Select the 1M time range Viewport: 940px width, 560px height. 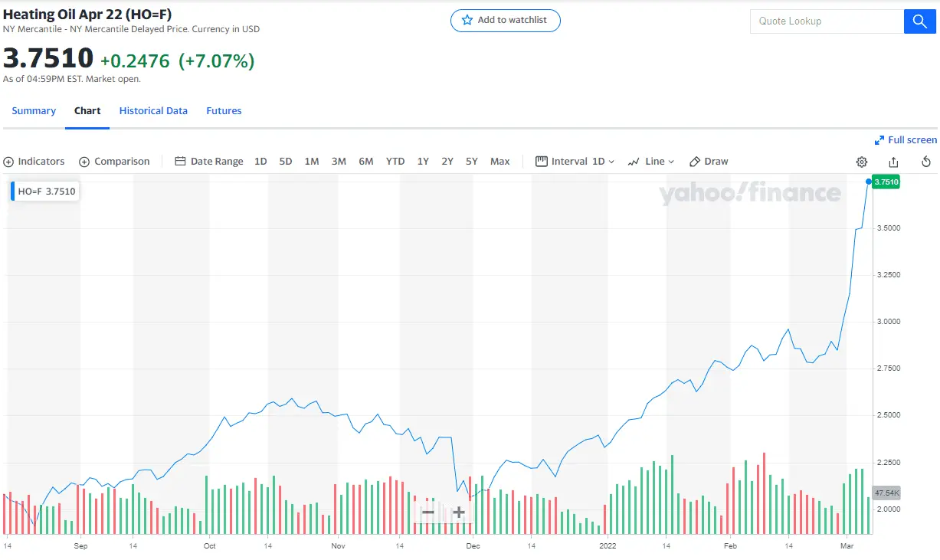[x=311, y=162]
